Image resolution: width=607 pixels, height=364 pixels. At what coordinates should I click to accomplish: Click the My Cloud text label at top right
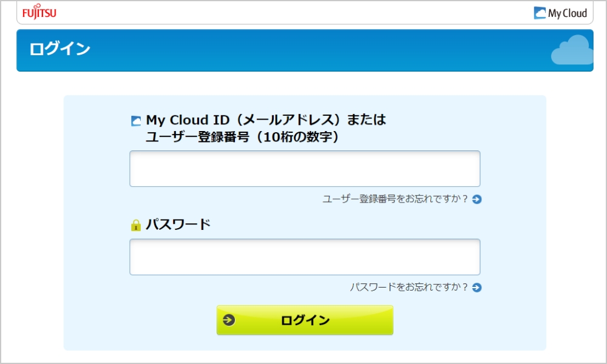568,12
